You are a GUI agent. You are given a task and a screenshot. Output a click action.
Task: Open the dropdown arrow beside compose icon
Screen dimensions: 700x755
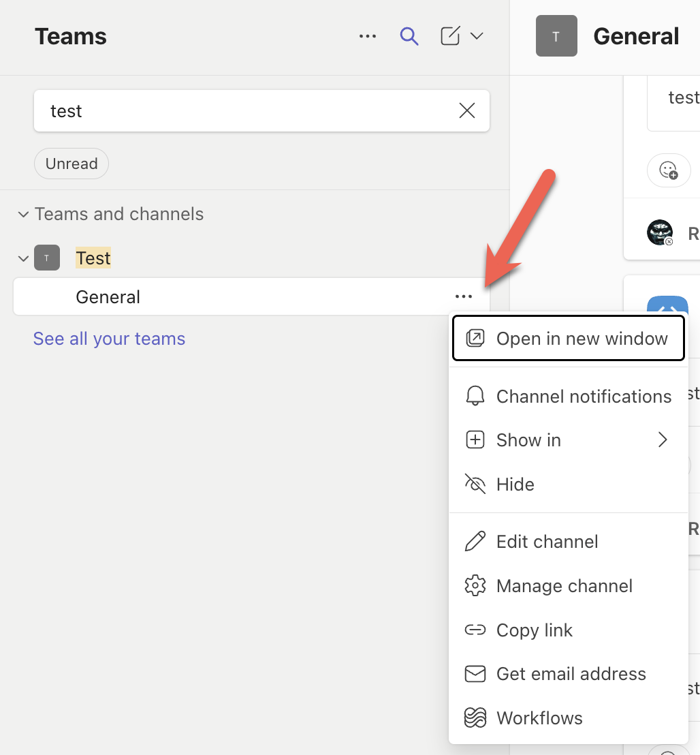coord(476,36)
